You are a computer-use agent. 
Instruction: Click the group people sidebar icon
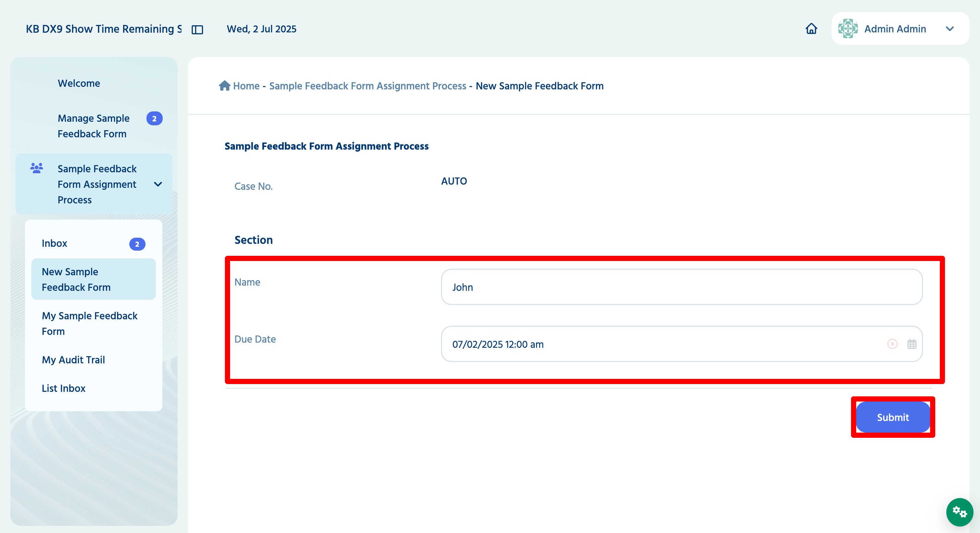[37, 168]
